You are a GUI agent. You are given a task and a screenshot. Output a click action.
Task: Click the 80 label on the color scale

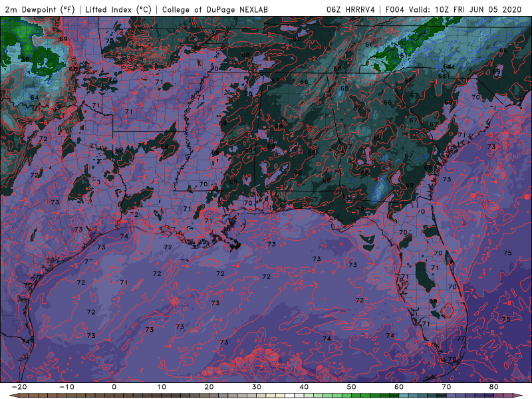point(494,387)
